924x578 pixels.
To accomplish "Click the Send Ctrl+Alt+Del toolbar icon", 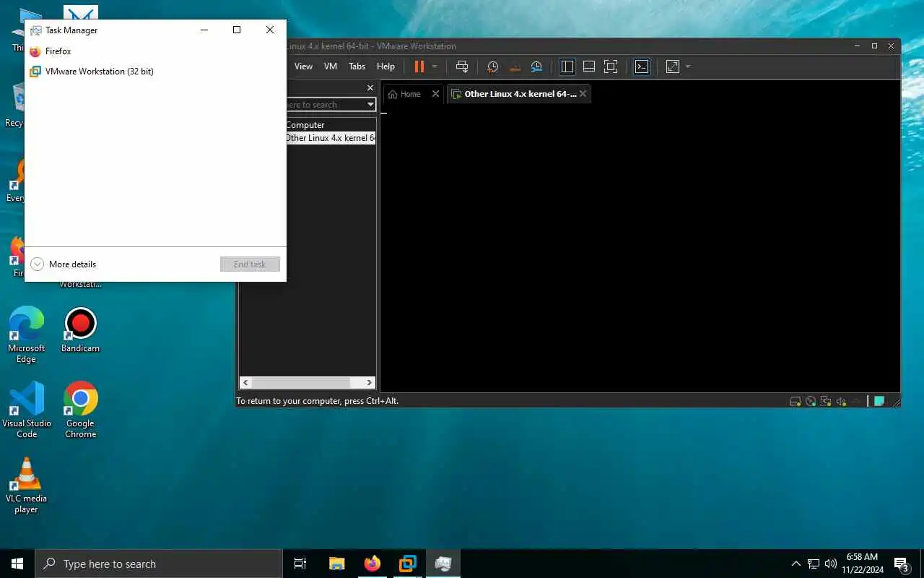I will pyautogui.click(x=462, y=66).
